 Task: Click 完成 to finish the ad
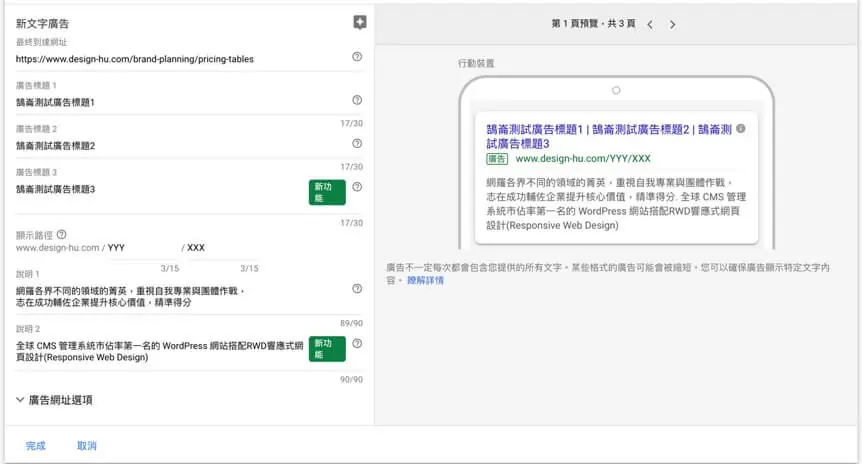(36, 446)
